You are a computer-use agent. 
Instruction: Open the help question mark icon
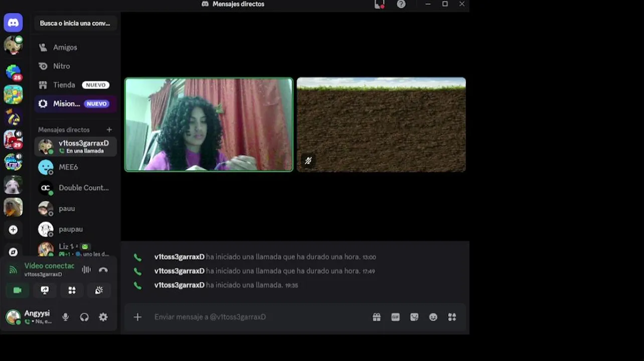pos(401,4)
